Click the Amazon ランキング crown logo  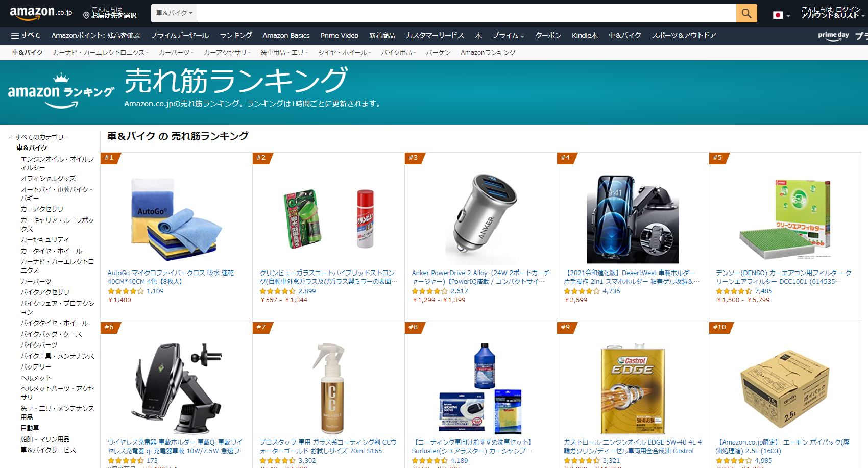pos(61,91)
